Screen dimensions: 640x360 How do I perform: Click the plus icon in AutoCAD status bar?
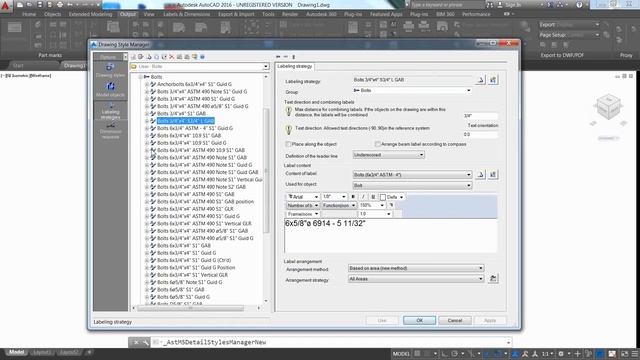coord(577,353)
